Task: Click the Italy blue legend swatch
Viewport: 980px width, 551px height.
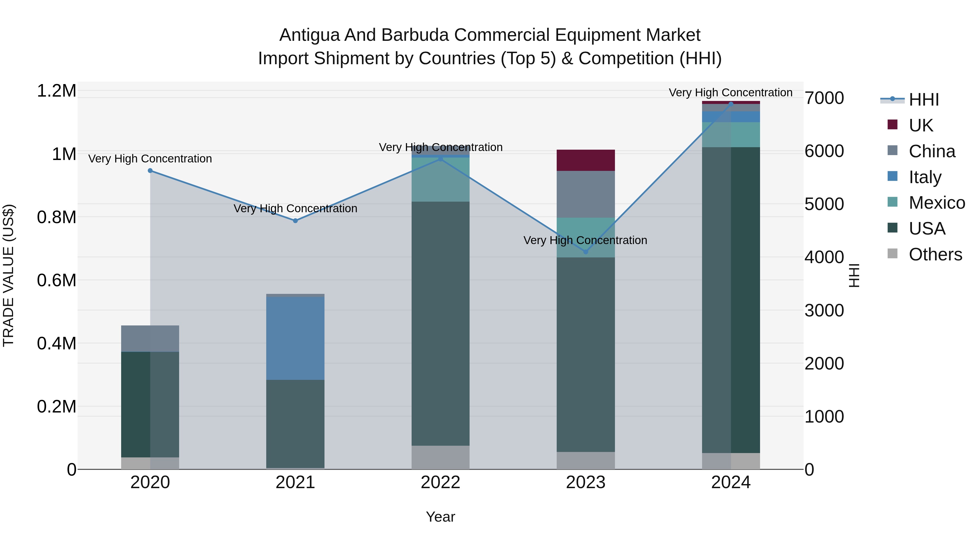Action: [892, 176]
